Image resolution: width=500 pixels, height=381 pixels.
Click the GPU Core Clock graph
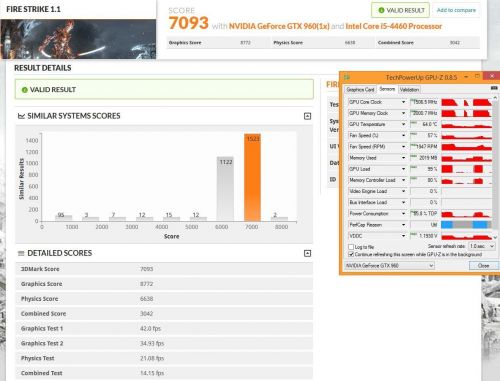tap(466, 102)
